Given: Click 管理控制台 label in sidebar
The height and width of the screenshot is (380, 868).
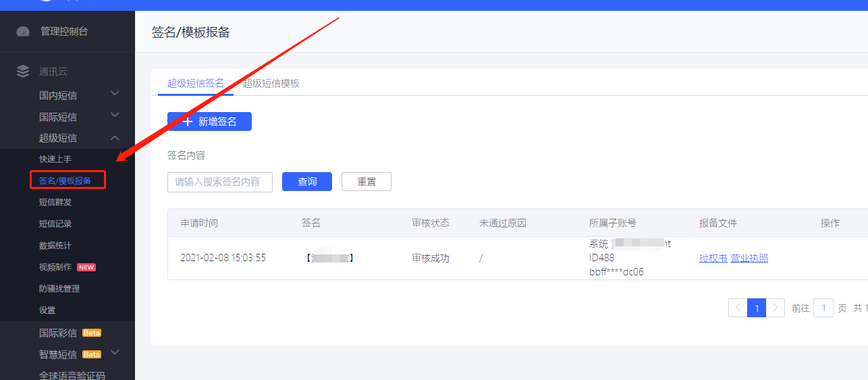Looking at the screenshot, I should coord(64,32).
